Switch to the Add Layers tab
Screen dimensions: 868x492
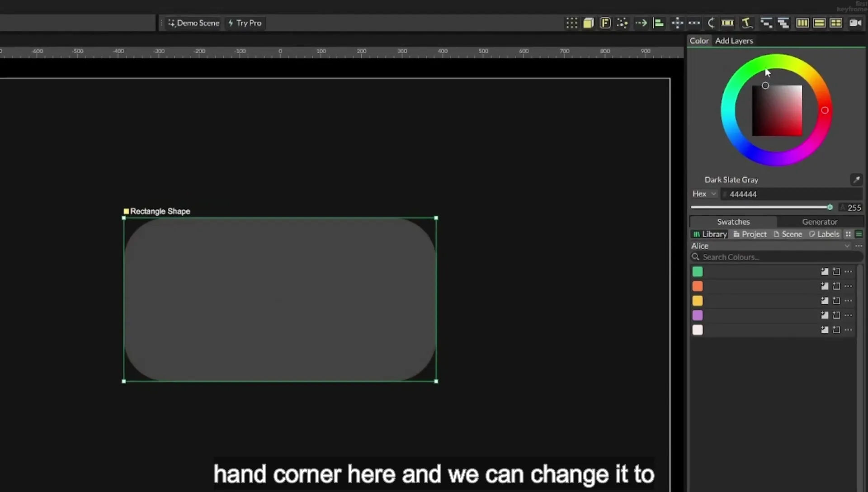pyautogui.click(x=734, y=41)
